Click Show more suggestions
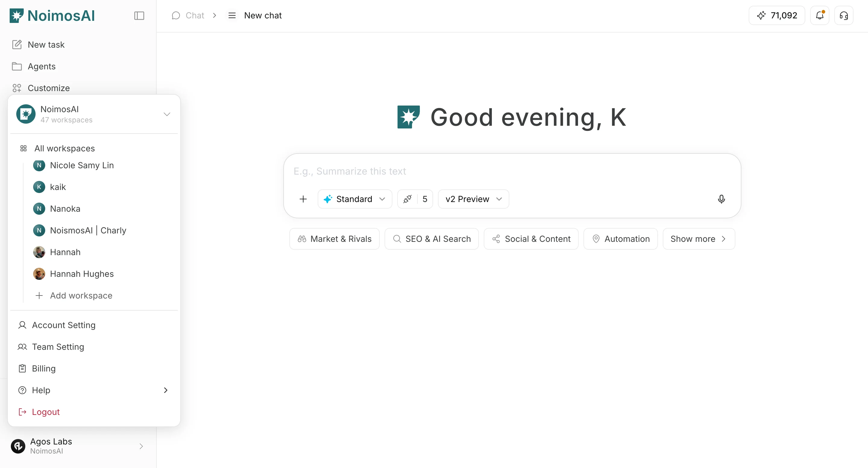This screenshot has height=468, width=868. click(x=699, y=239)
